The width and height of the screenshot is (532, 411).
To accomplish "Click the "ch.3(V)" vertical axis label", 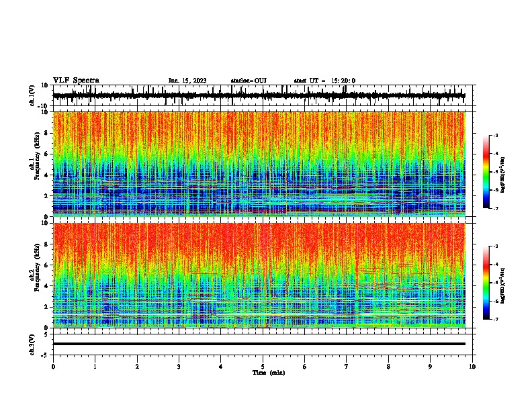I will click(32, 345).
